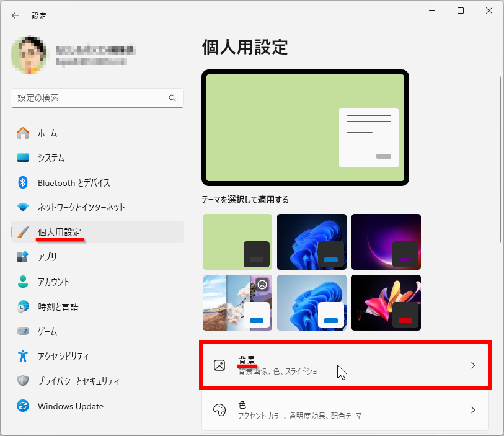Click the 色 palette icon
Viewport: 504px width, 436px height.
coord(219,410)
